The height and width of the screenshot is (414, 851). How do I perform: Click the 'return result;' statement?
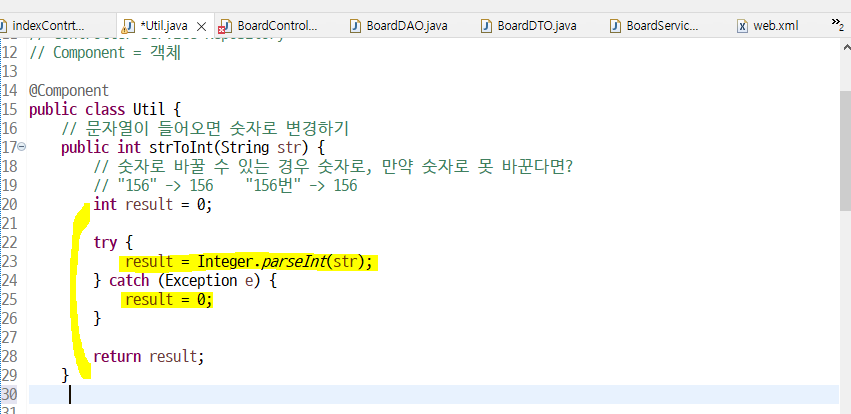[x=149, y=356]
